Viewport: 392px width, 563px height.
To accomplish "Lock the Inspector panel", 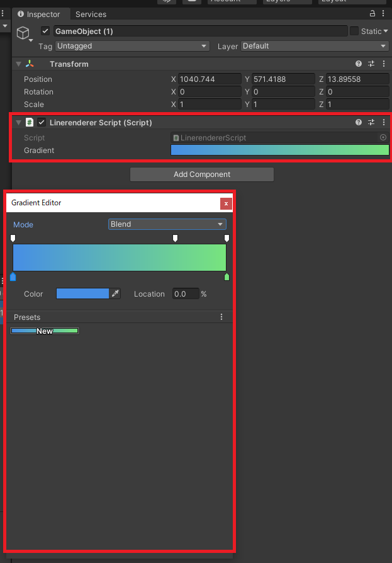I will [x=372, y=14].
